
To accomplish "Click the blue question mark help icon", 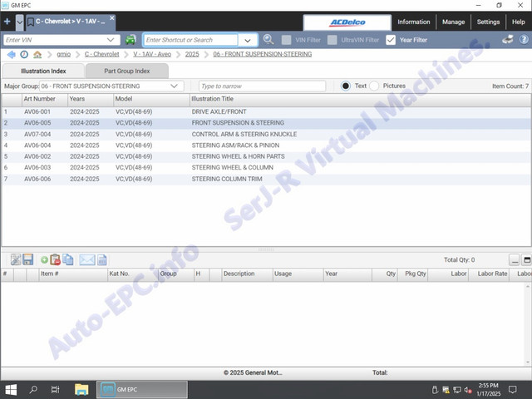I will click(524, 40).
